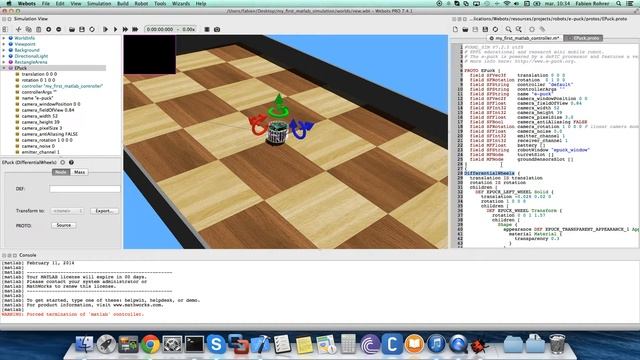
Task: Select the 'camera_antiAliasing FALSE' field row
Action: click(x=49, y=134)
